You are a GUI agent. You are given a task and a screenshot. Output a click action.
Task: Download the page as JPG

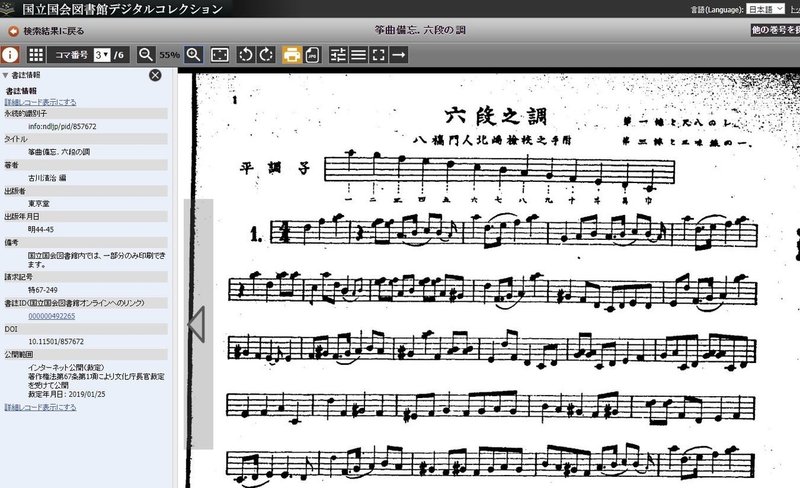point(312,55)
